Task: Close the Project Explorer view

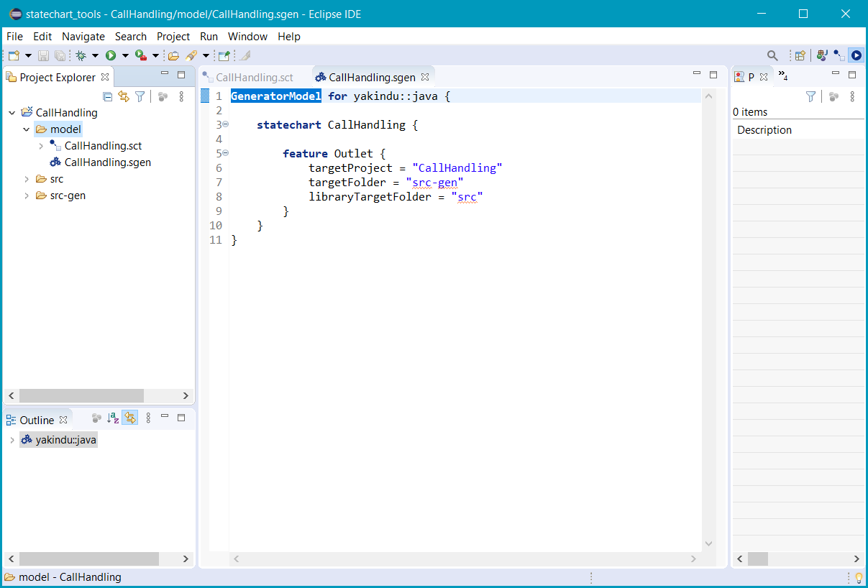Action: [x=105, y=76]
